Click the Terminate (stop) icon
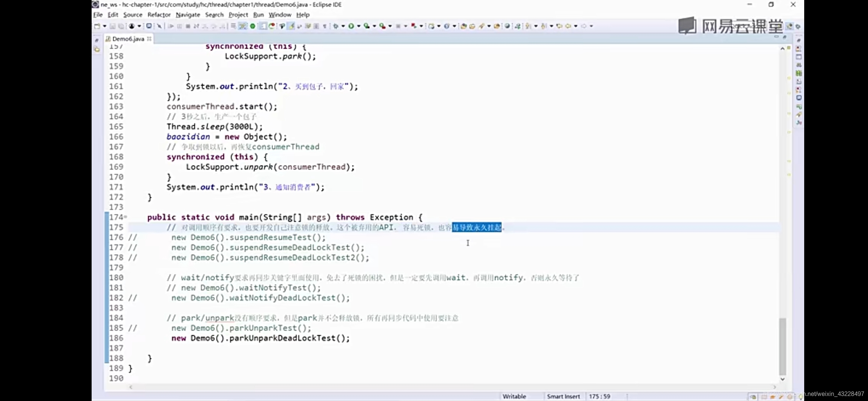This screenshot has width=868, height=401. coord(188,26)
